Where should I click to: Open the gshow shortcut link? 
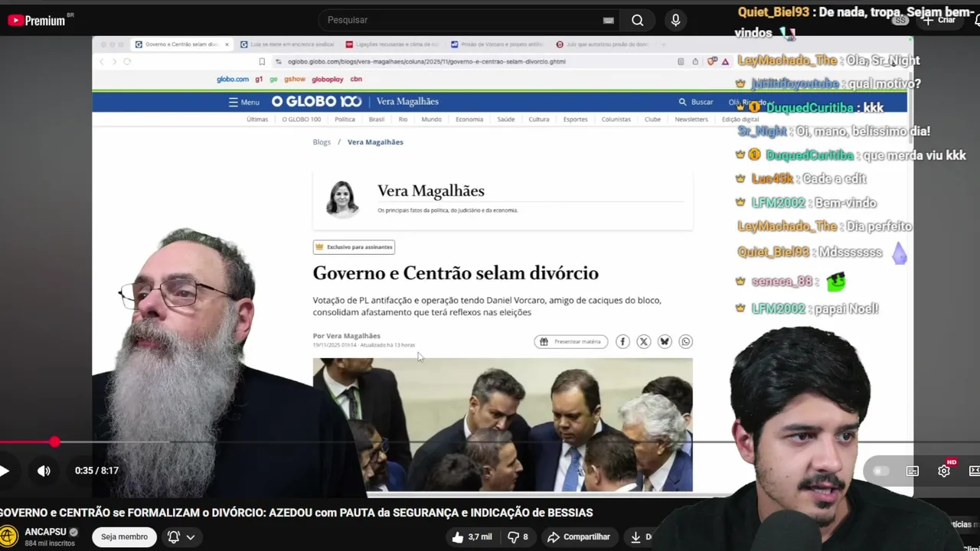click(x=295, y=79)
